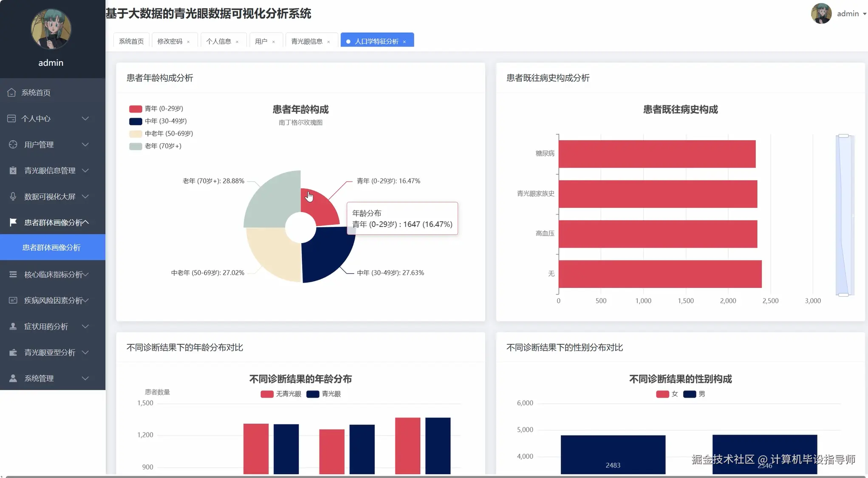Select the 患者群体画像分析 submenu link
This screenshot has width=868, height=478.
[51, 247]
